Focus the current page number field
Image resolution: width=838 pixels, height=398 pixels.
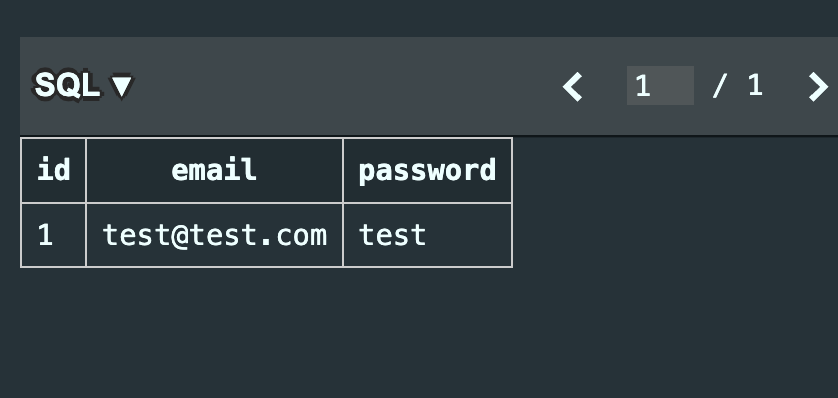click(x=660, y=85)
